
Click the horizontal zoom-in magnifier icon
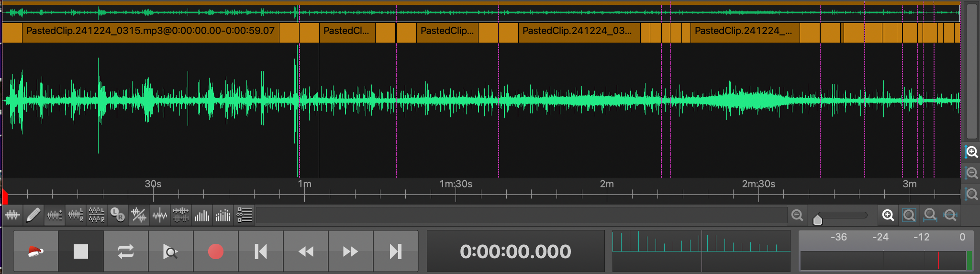888,216
